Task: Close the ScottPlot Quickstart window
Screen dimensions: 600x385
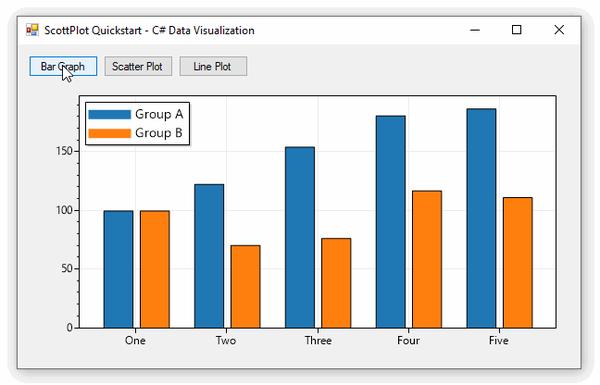Action: 559,30
